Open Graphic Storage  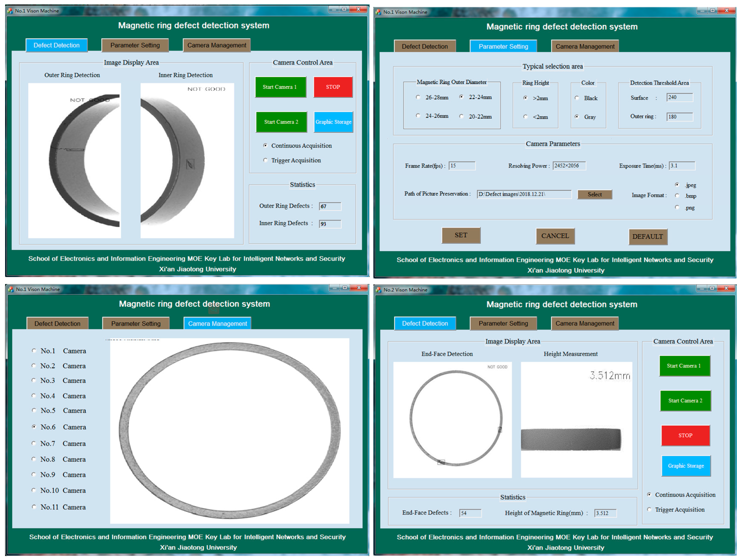pyautogui.click(x=333, y=122)
